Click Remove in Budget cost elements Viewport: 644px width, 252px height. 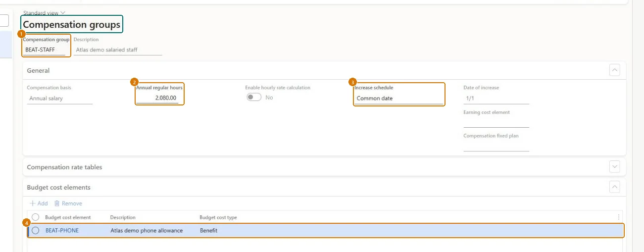pos(68,203)
